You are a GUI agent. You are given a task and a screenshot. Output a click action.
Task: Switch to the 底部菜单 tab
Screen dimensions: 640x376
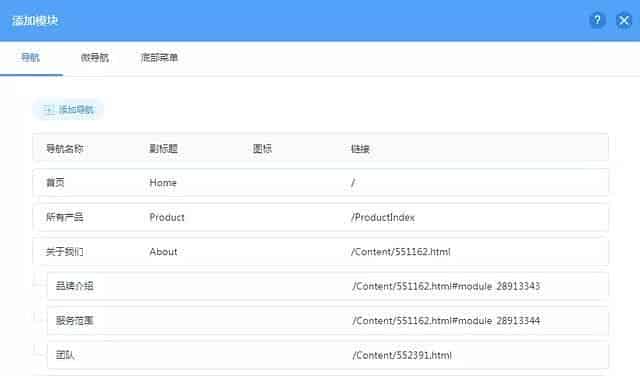click(159, 58)
